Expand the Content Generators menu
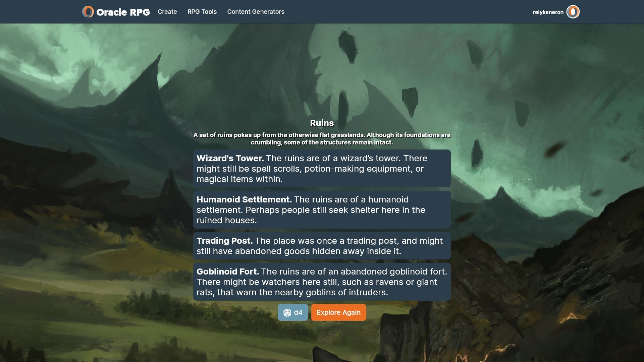The height and width of the screenshot is (362, 644). pos(256,12)
